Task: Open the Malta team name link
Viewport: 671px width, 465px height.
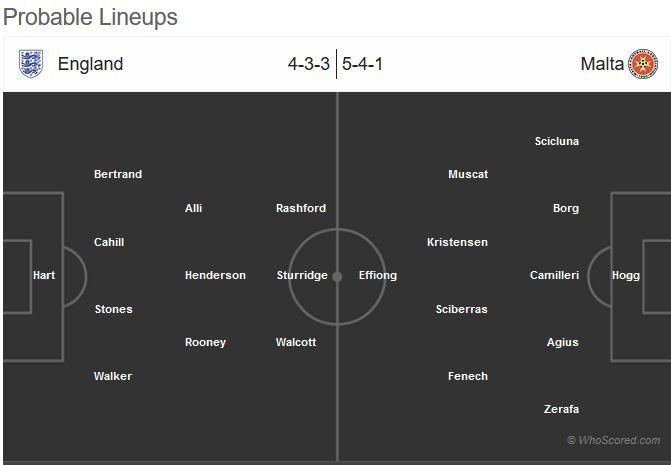Action: click(602, 64)
